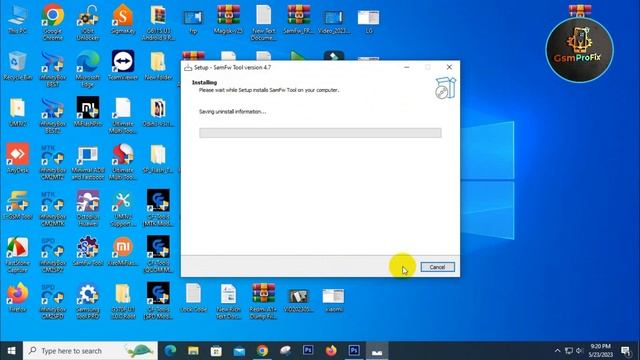This screenshot has height=360, width=640.
Task: Launch iObit Unlocker shortcut
Action: tap(88, 22)
